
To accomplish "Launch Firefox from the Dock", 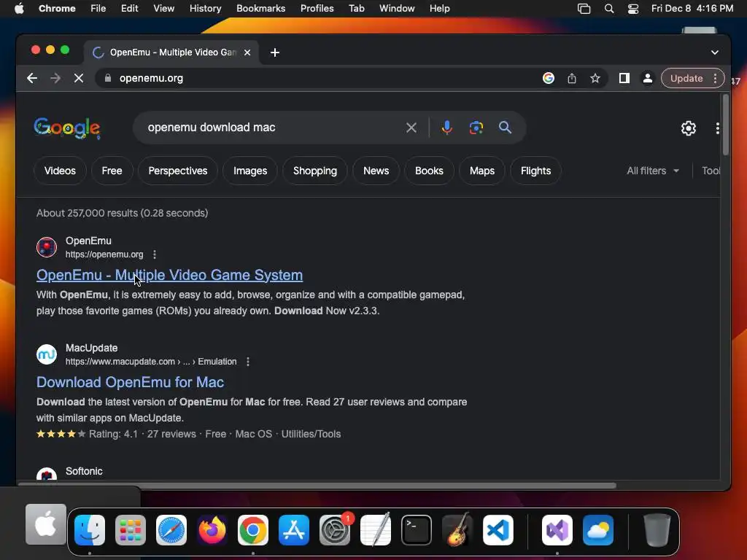I will tap(212, 529).
